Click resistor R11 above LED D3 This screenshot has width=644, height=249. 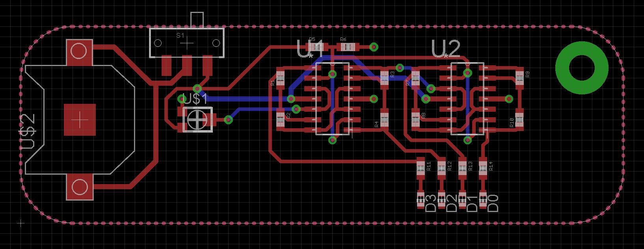coord(420,168)
